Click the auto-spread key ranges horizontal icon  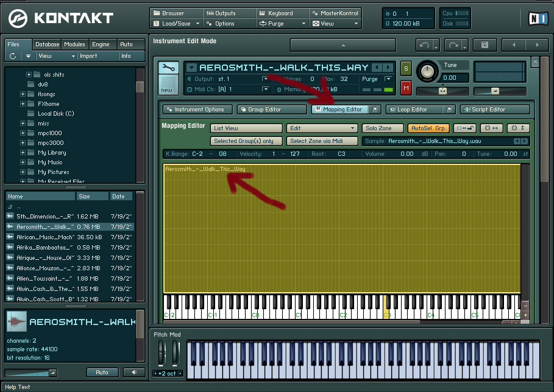click(491, 128)
